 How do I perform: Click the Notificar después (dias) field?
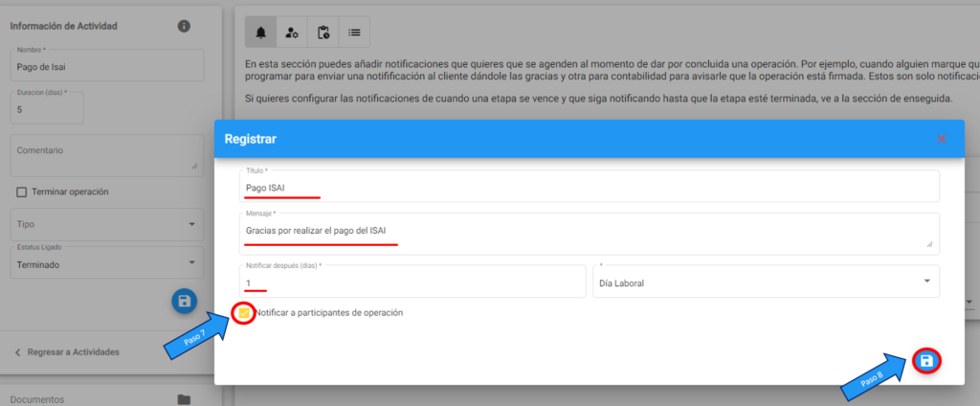pyautogui.click(x=412, y=281)
